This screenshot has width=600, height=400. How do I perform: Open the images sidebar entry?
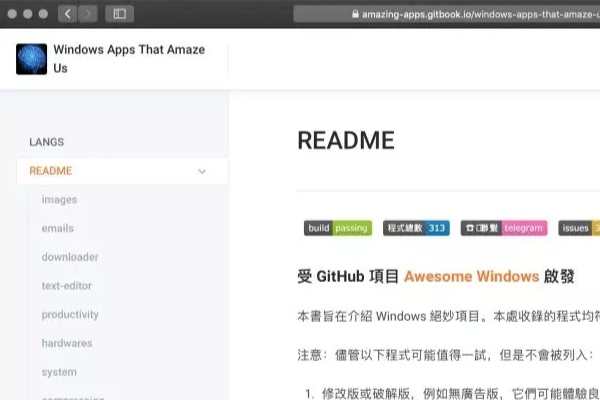59,200
